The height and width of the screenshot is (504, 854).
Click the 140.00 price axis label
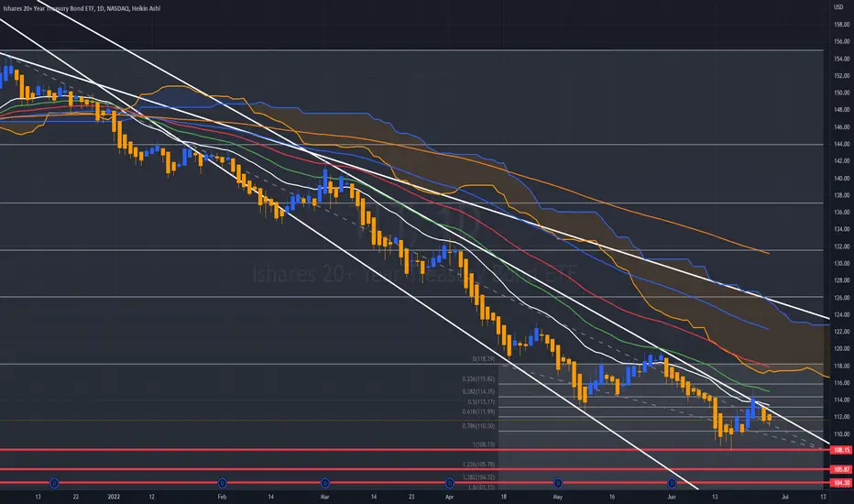pyautogui.click(x=841, y=178)
